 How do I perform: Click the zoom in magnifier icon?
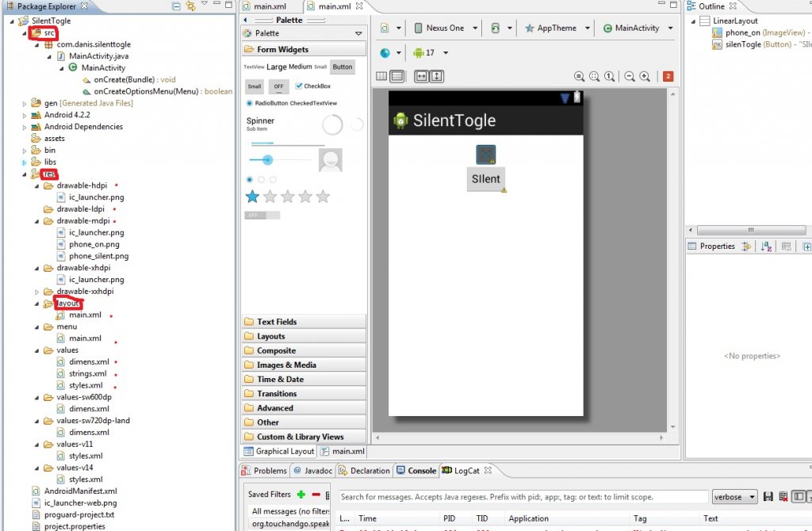pos(645,76)
